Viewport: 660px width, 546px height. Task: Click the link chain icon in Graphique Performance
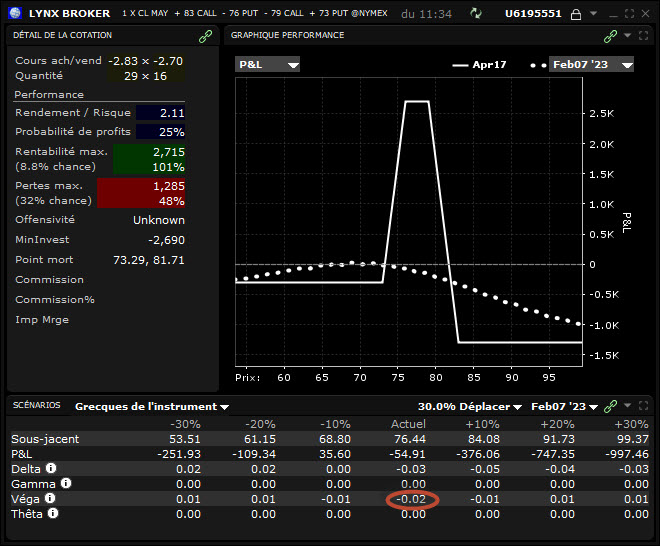pos(610,37)
